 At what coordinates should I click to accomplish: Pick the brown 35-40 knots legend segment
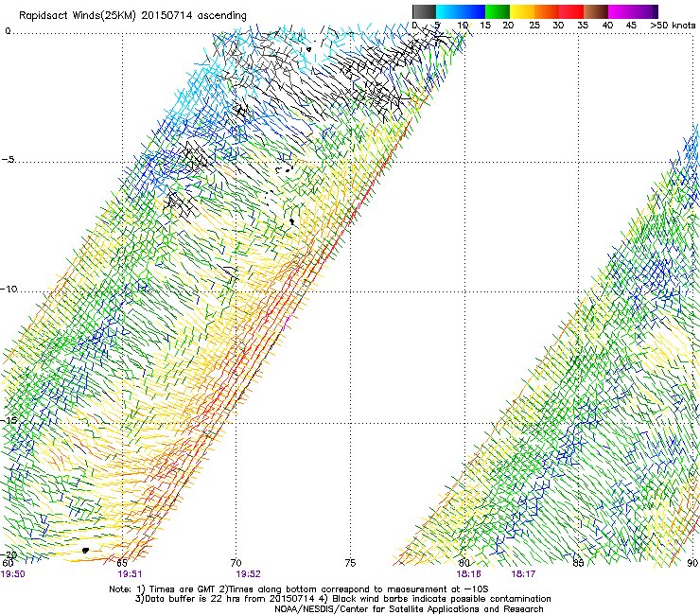pyautogui.click(x=596, y=11)
